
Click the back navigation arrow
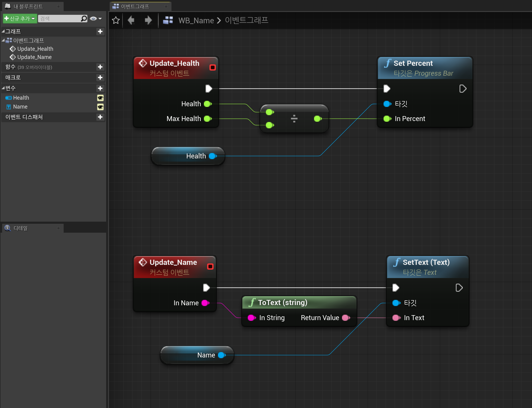coord(131,20)
